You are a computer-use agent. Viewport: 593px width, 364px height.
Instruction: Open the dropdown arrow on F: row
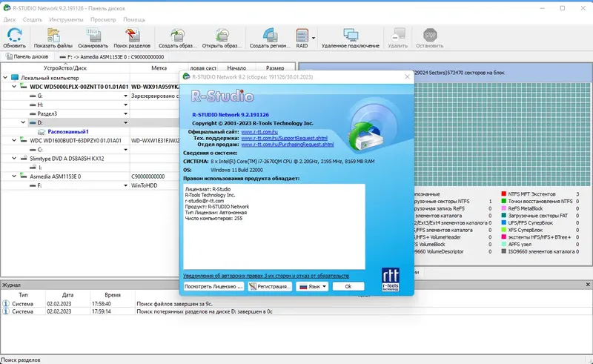[x=125, y=185]
